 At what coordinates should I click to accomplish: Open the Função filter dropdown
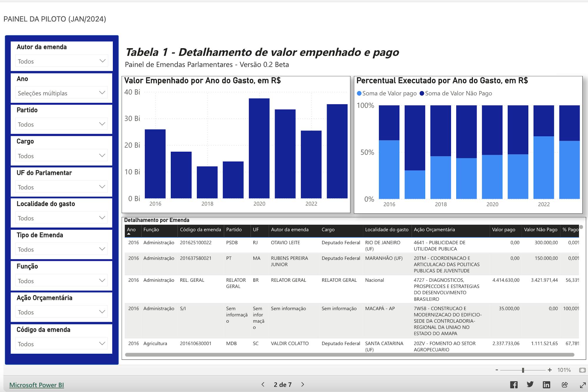(61, 281)
